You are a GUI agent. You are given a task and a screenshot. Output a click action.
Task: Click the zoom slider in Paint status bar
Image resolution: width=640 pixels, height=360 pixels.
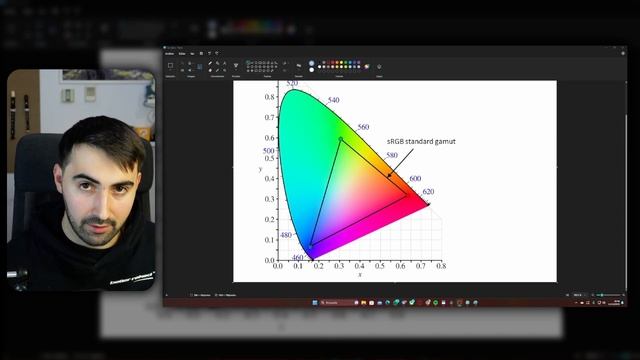point(608,295)
